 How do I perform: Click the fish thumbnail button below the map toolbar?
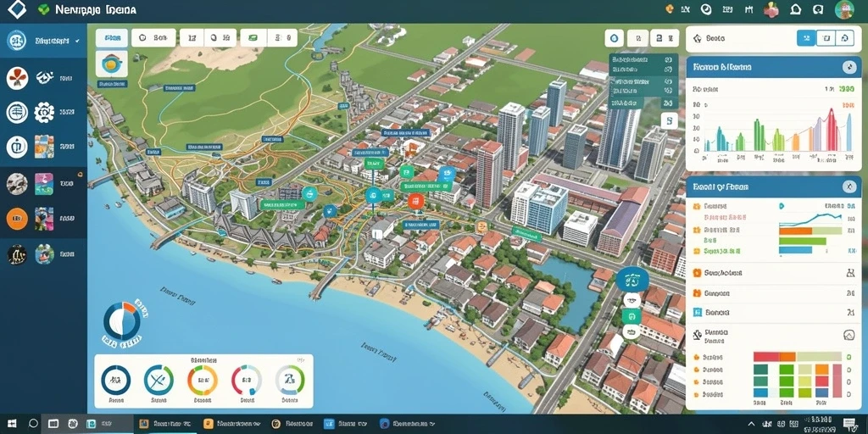pyautogui.click(x=111, y=64)
